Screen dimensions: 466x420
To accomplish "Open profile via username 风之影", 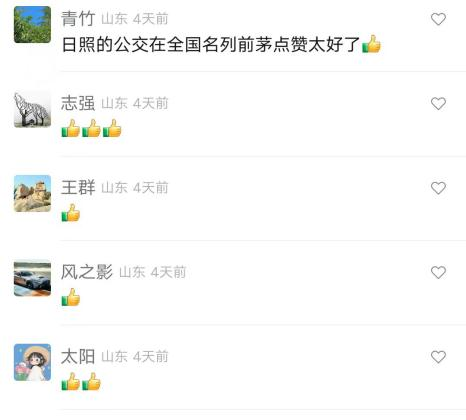I will point(87,272).
